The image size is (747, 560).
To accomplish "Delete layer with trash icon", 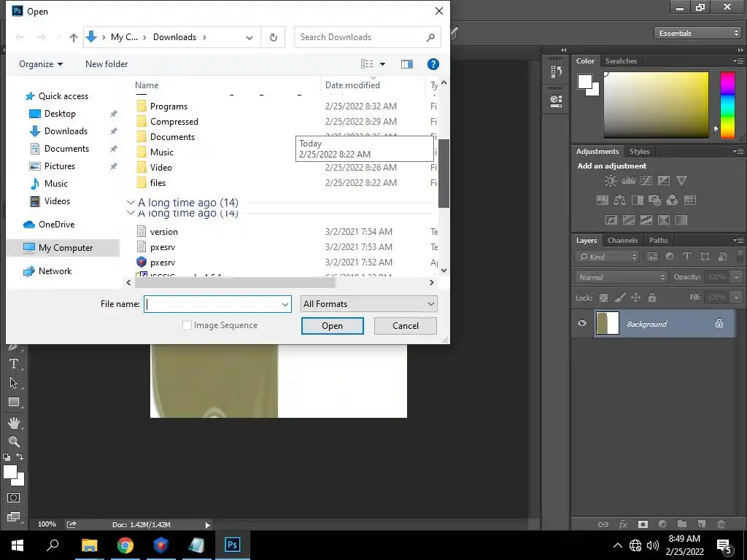I will (721, 524).
